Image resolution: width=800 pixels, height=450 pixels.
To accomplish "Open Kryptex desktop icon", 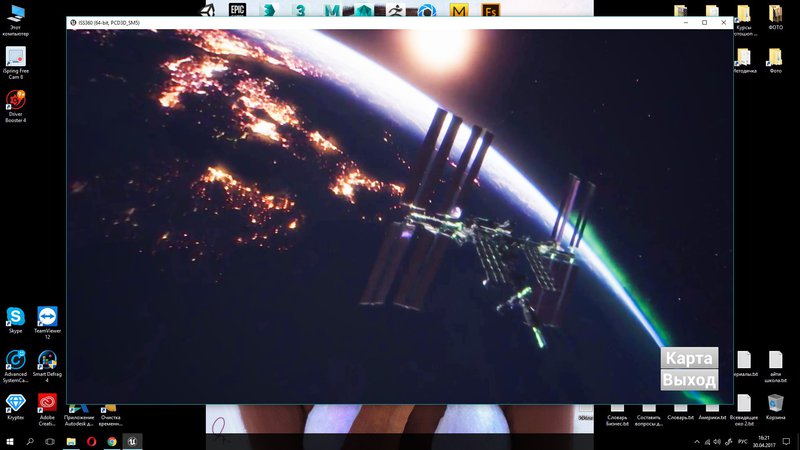I will click(16, 402).
